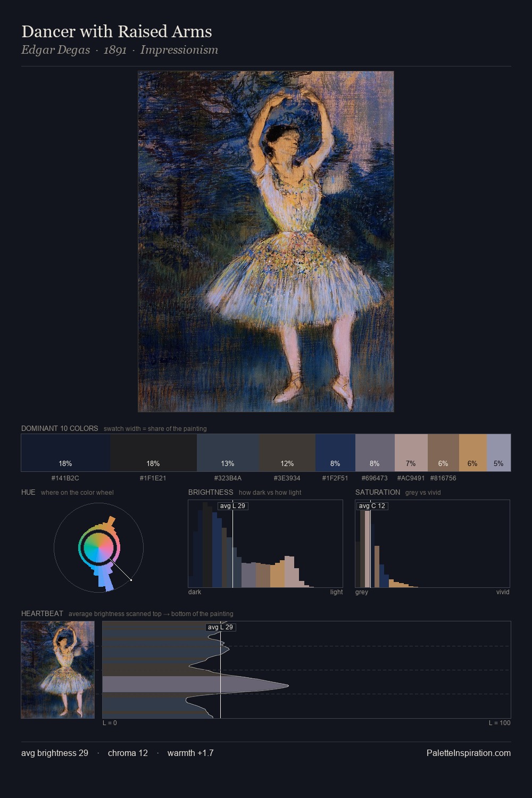Click the tan-orange 6% swatch
The width and height of the screenshot is (532, 798).
(x=473, y=453)
